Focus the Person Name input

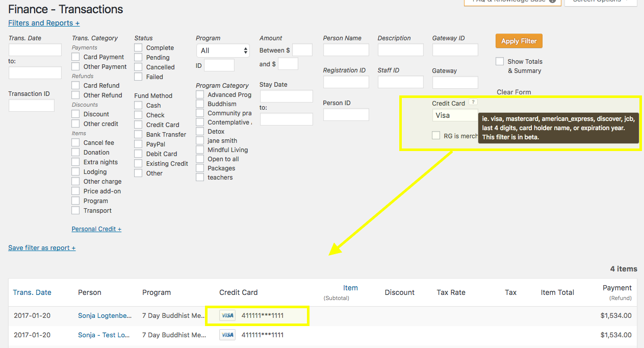[346, 49]
